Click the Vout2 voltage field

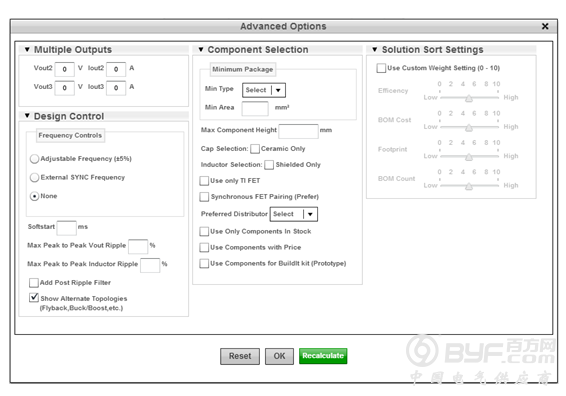pos(65,69)
